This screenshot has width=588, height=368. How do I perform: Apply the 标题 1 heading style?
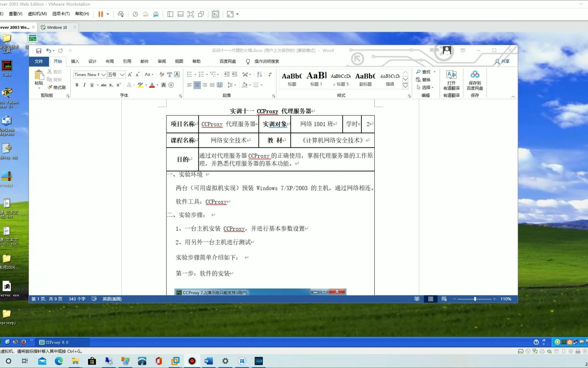click(x=316, y=79)
